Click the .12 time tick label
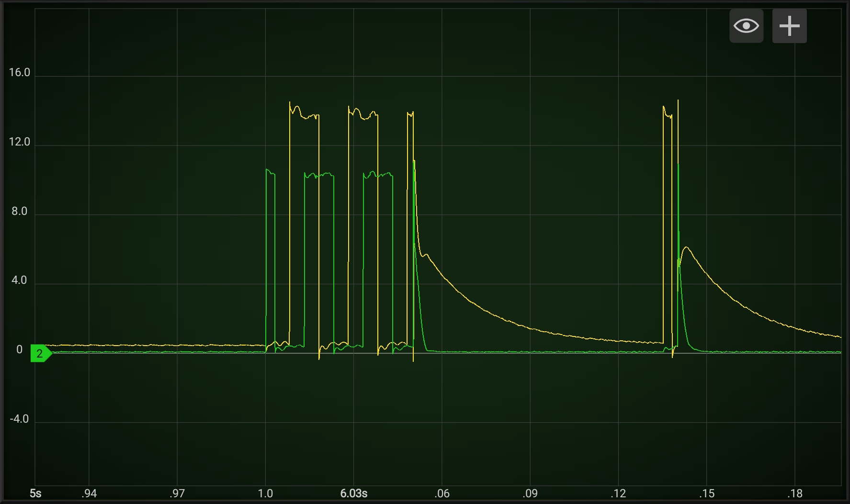The image size is (850, 504). point(618,493)
